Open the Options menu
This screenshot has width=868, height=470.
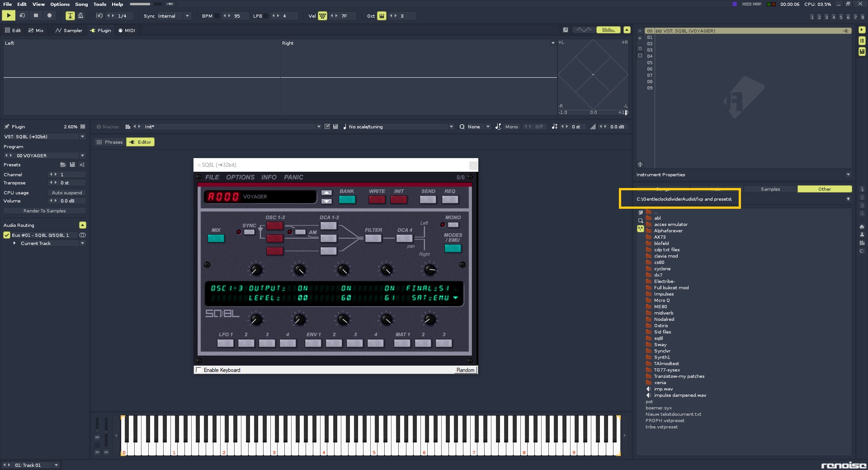(x=60, y=4)
